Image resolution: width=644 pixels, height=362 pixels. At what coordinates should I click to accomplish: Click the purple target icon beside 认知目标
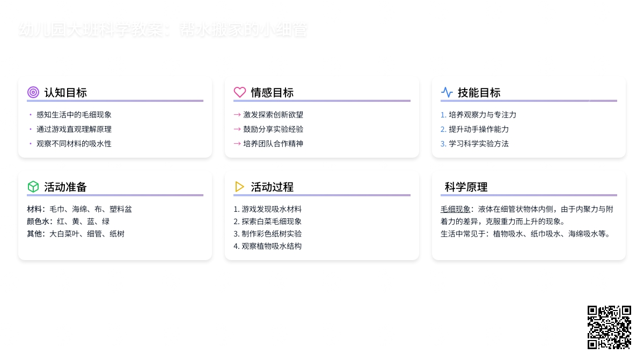point(33,92)
